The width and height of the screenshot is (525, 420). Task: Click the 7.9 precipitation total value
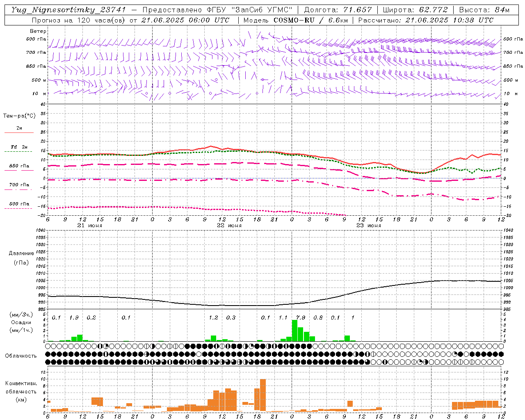click(x=301, y=317)
